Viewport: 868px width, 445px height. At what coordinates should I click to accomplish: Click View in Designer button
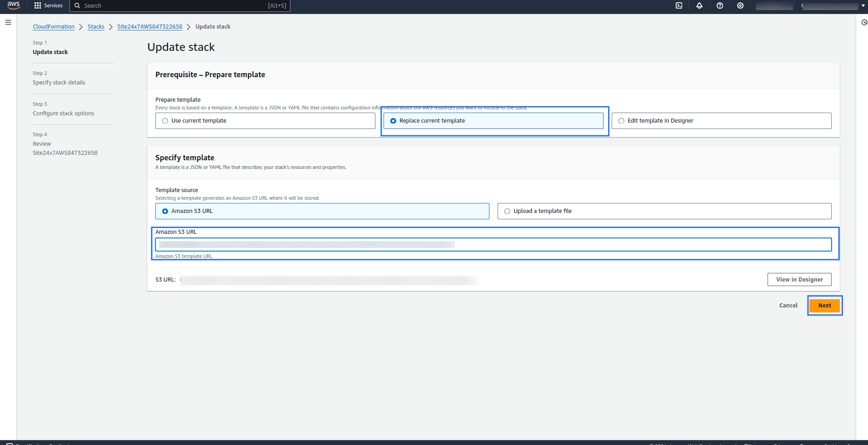[799, 280]
